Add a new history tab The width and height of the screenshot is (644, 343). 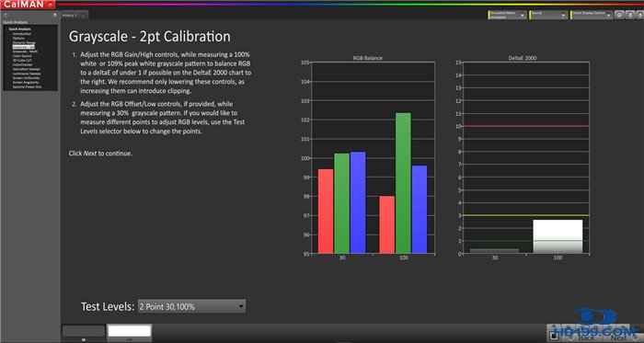[83, 16]
